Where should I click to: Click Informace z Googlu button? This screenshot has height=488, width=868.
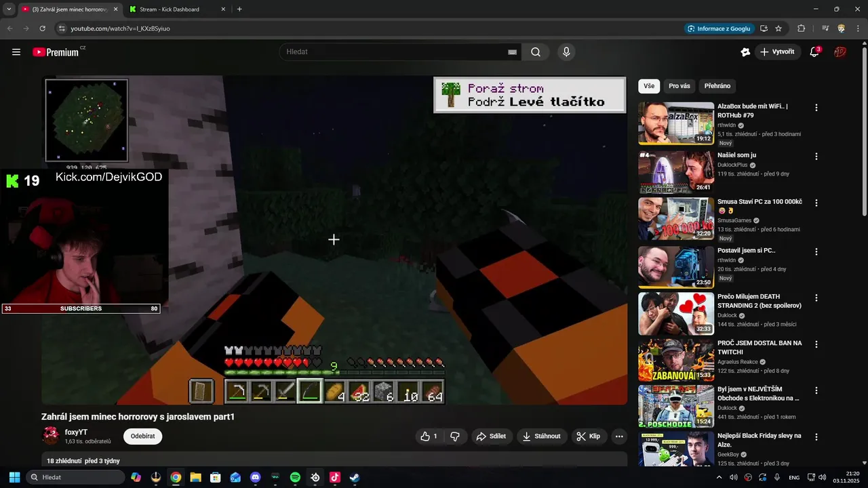pyautogui.click(x=719, y=28)
